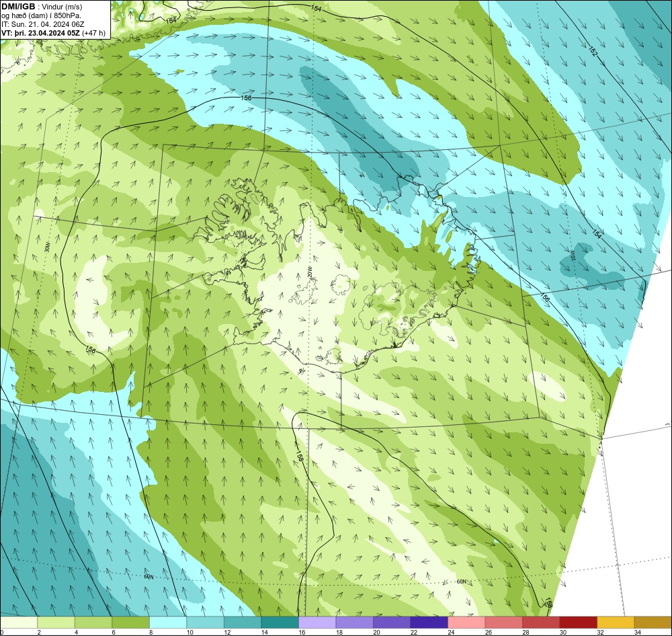Choose the darker green 6–8 m/s swatch
672x636 pixels.
tap(131, 623)
